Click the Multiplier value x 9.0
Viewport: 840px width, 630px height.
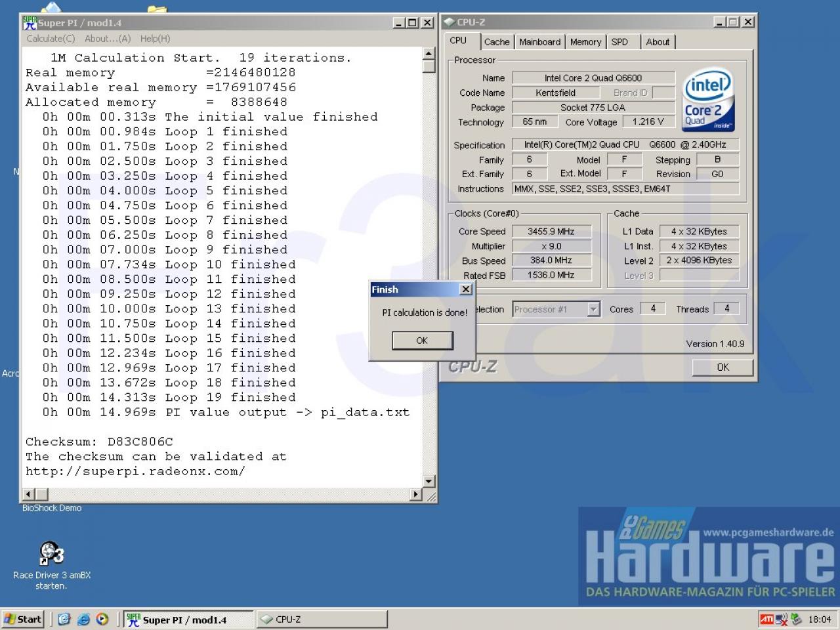point(551,247)
